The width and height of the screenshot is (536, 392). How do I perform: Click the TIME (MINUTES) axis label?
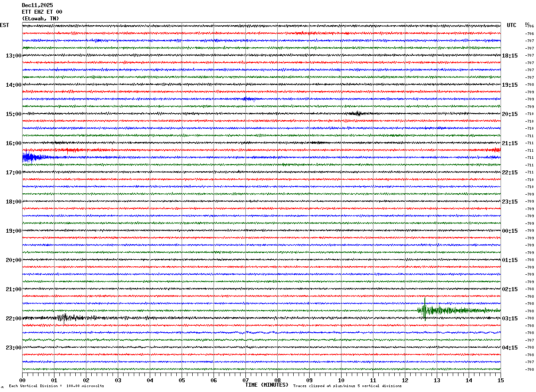pyautogui.click(x=267, y=385)
